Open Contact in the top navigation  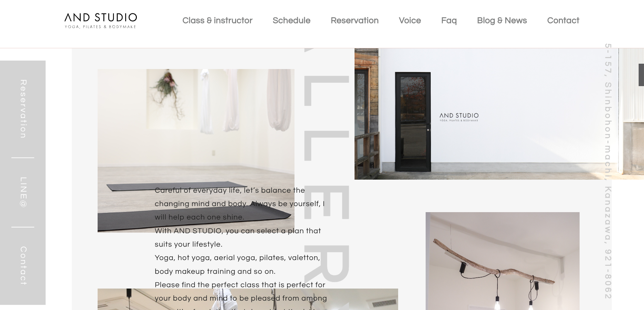[563, 20]
